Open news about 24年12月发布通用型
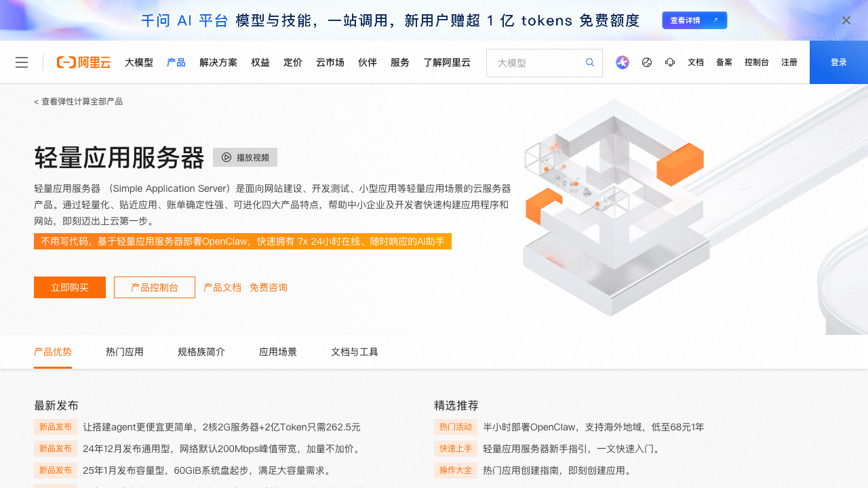This screenshot has height=488, width=868. (222, 449)
